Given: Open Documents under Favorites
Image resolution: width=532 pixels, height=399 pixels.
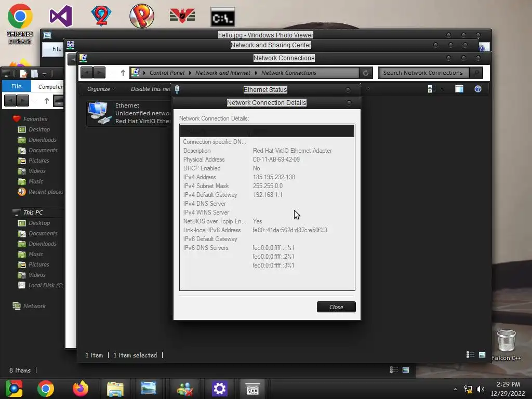Looking at the screenshot, I should 43,150.
